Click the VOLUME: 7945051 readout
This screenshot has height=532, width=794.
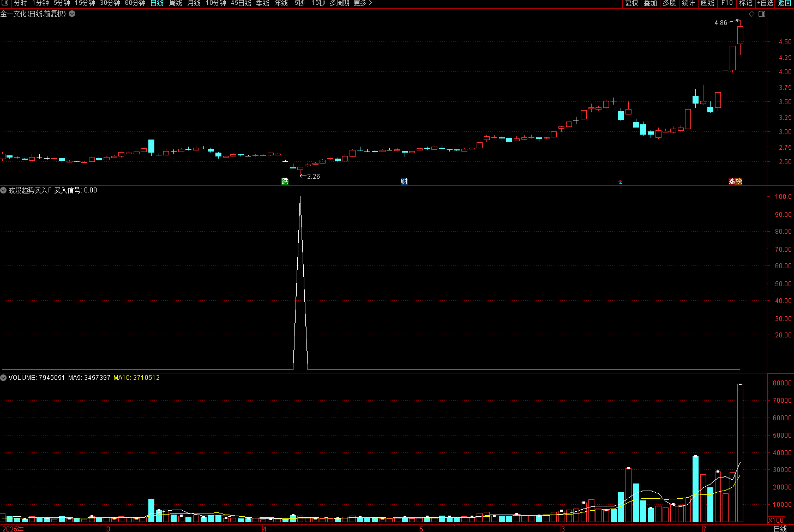(x=37, y=377)
